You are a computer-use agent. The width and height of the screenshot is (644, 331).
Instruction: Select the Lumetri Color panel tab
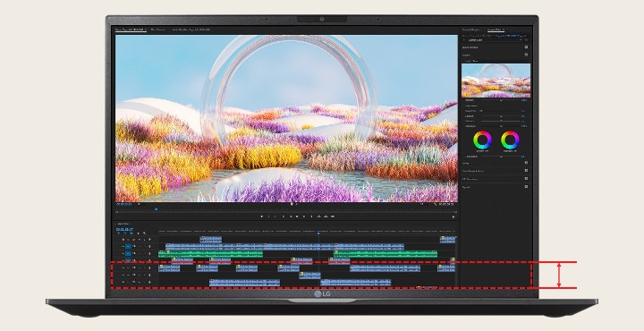click(x=496, y=30)
